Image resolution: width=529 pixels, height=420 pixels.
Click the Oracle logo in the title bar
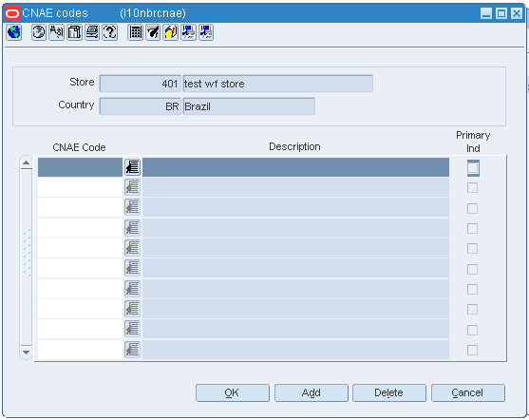12,13
